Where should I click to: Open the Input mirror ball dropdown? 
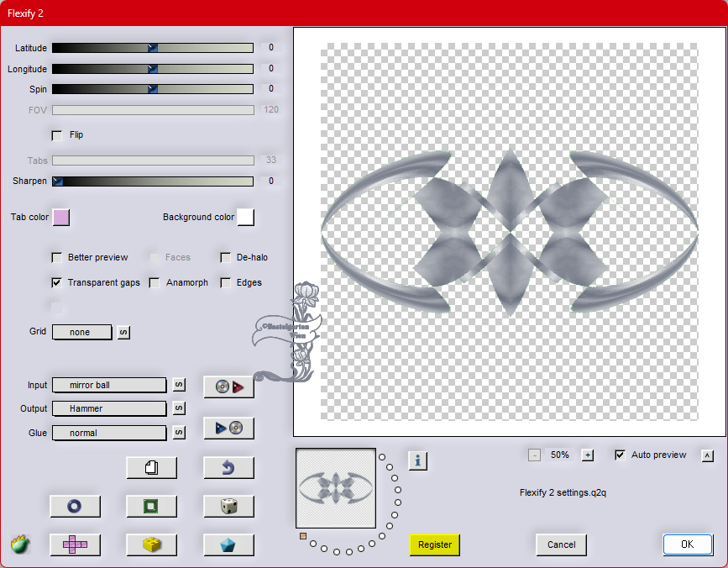click(x=109, y=385)
